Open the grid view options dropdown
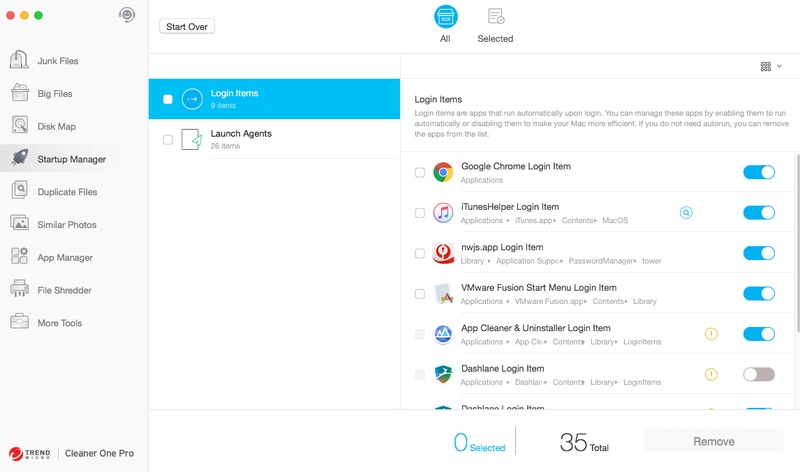The height and width of the screenshot is (472, 800). click(x=771, y=66)
